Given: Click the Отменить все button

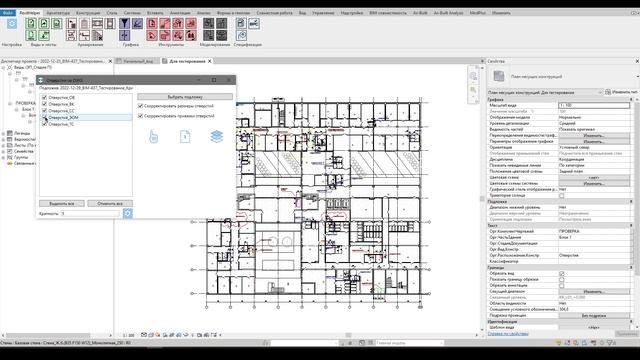Looking at the screenshot, I should tap(110, 203).
